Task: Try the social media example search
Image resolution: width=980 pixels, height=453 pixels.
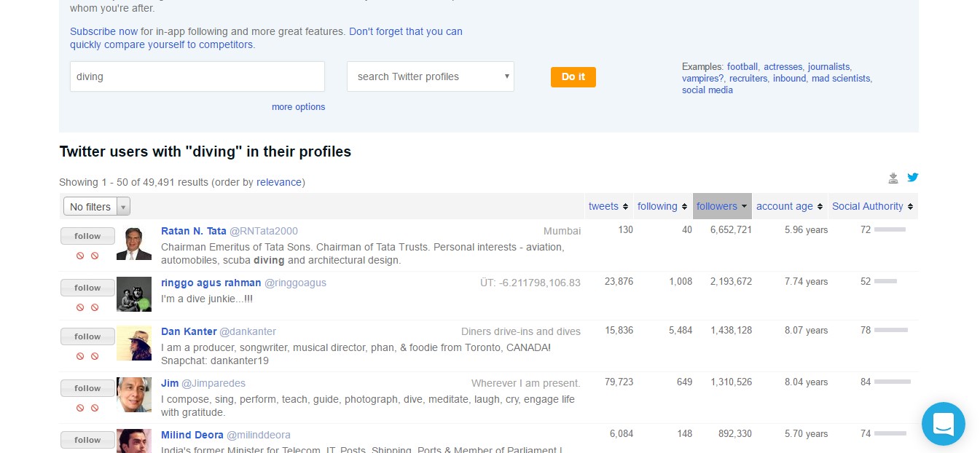Action: click(x=707, y=90)
